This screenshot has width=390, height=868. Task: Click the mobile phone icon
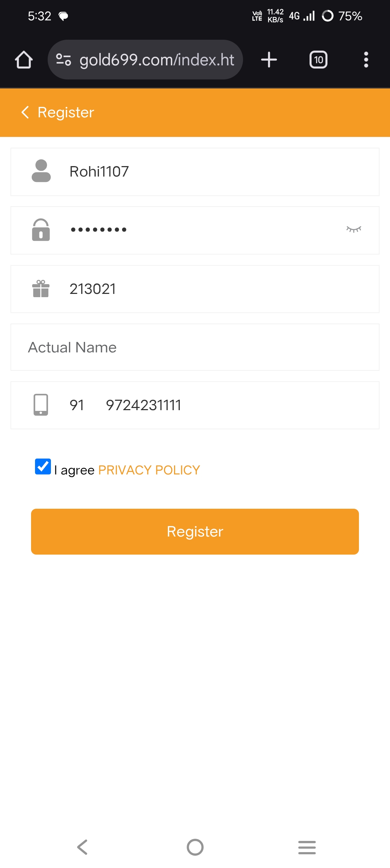pyautogui.click(x=41, y=405)
